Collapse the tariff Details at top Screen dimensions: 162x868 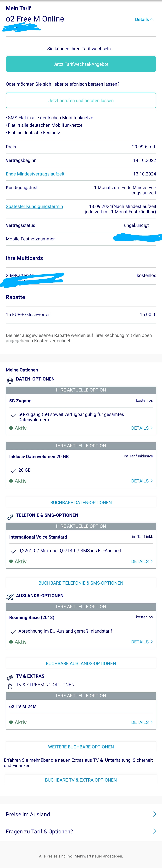[144, 20]
